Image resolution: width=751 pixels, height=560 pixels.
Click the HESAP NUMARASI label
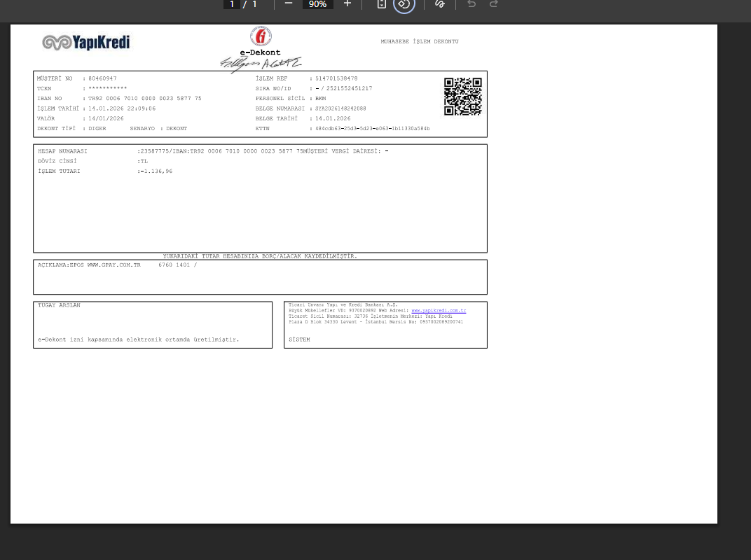click(63, 151)
